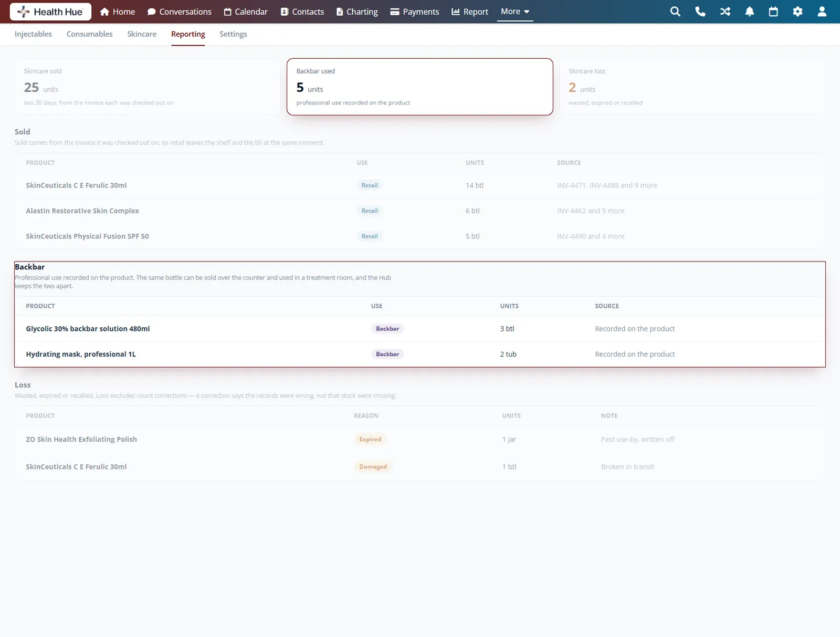Screen dimensions: 840x637
Task: Select the Skincare loss summary card
Action: click(x=692, y=87)
